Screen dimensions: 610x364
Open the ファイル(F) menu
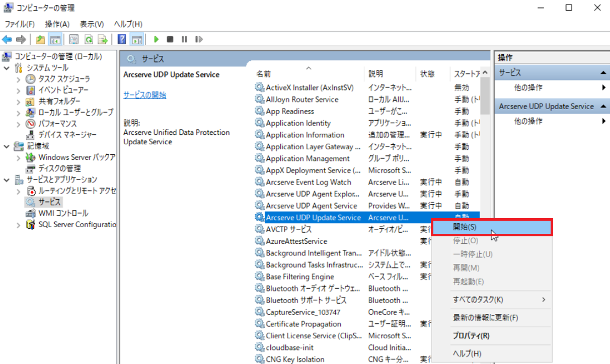[x=20, y=24]
